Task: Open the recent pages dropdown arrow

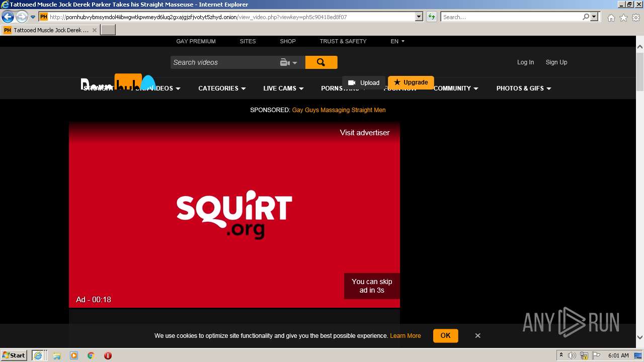Action: [x=33, y=17]
